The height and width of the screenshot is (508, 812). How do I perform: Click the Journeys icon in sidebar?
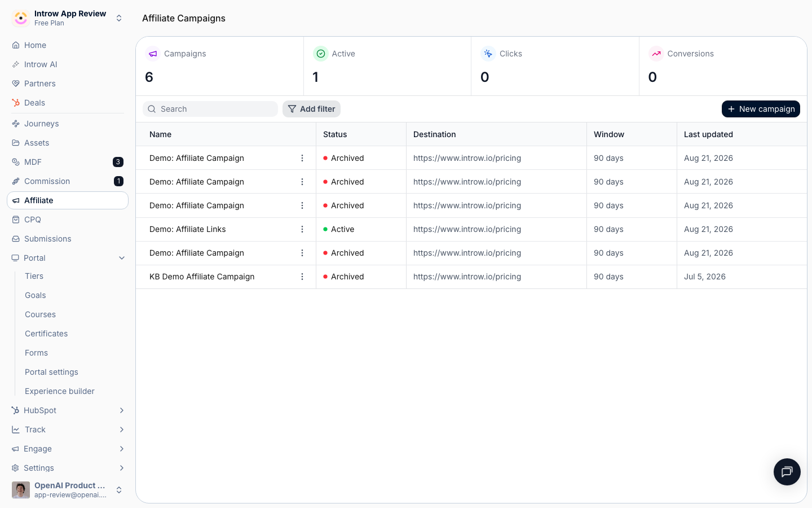coord(16,124)
